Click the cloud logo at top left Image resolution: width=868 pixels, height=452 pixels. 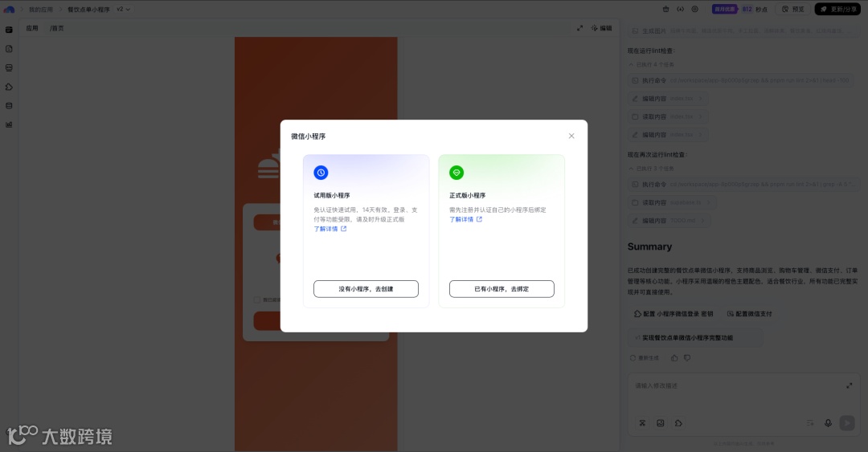[9, 10]
